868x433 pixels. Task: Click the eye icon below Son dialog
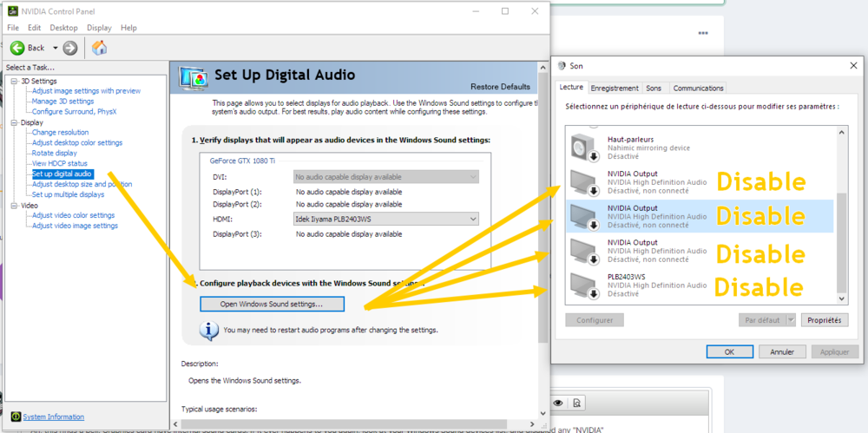coord(558,403)
